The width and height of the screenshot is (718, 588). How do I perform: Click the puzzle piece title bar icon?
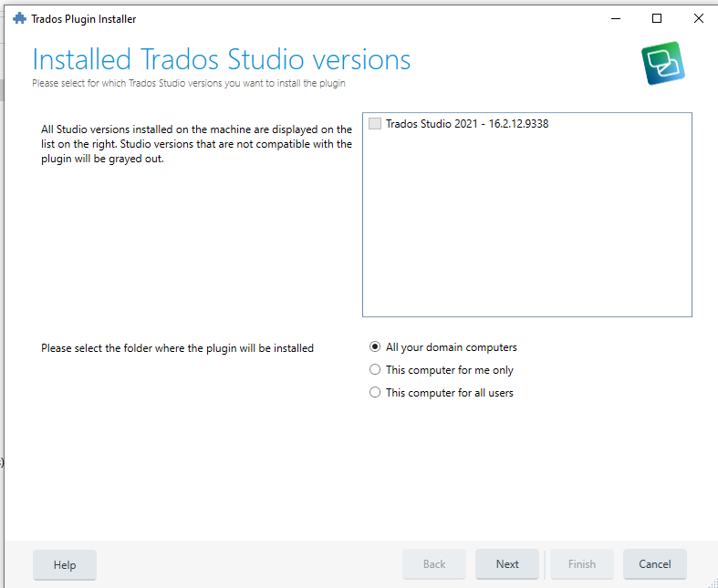pos(19,19)
